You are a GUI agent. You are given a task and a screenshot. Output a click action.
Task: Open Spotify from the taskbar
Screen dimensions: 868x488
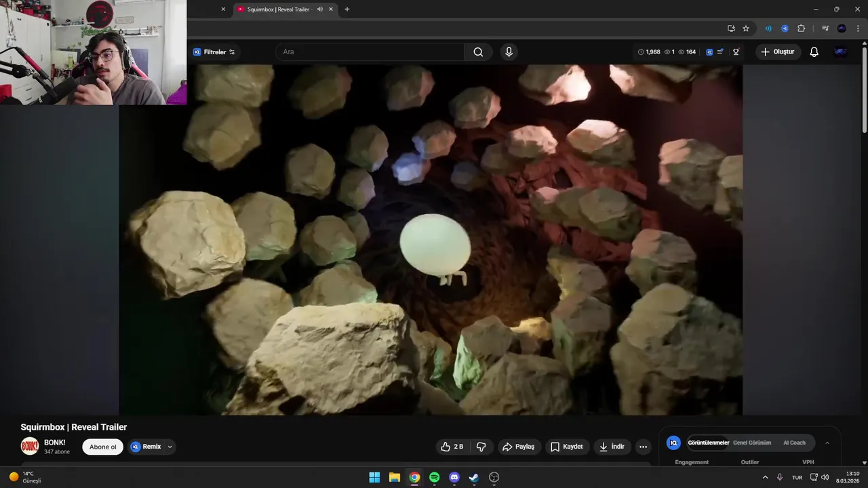(x=435, y=477)
